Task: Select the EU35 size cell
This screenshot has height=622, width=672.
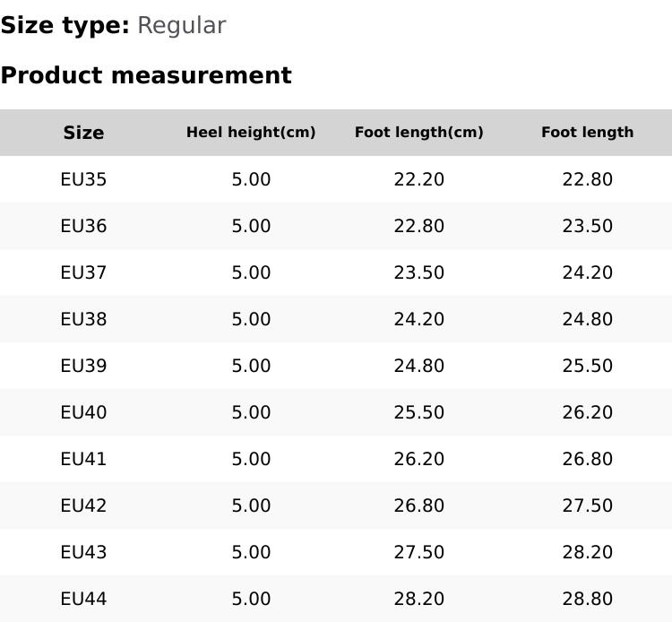Action: point(83,179)
